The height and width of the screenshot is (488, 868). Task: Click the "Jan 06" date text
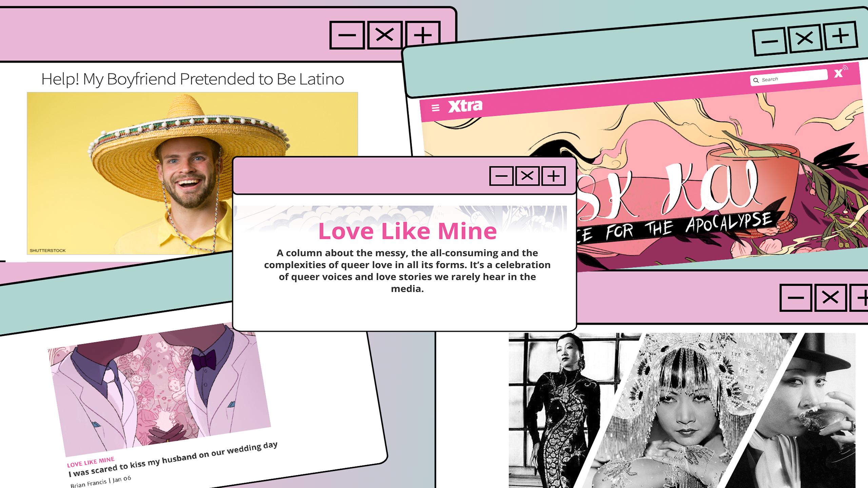[122, 479]
